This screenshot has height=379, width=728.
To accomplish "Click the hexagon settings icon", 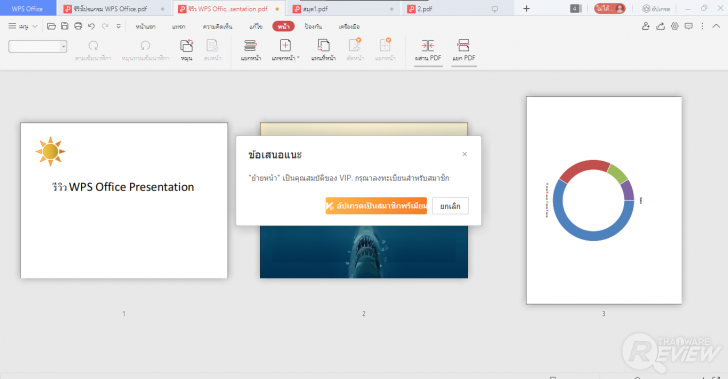I will click(675, 26).
